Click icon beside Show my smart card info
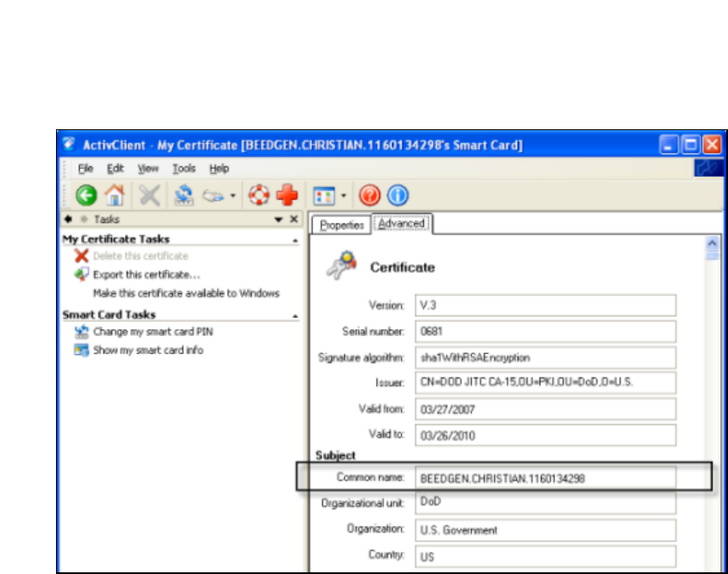This screenshot has width=728, height=574. [81, 350]
